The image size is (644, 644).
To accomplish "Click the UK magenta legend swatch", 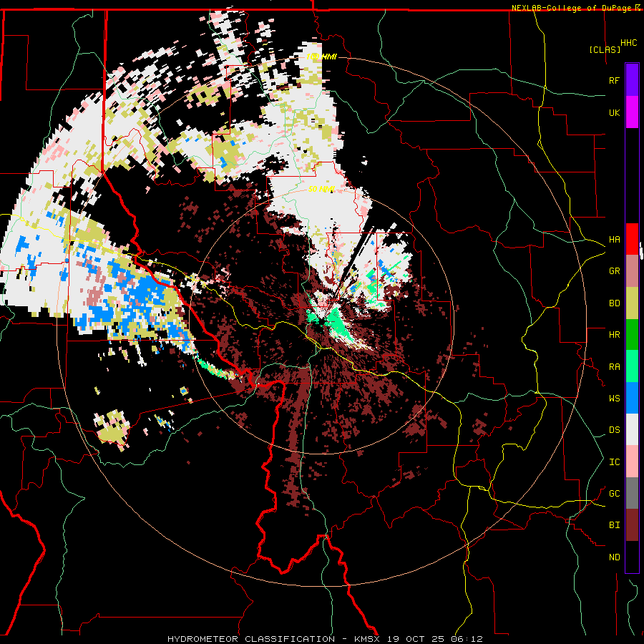I will coord(632,112).
